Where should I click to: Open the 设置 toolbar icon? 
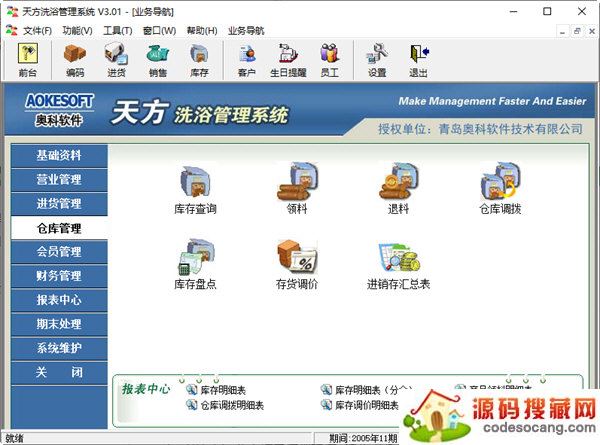coord(377,60)
